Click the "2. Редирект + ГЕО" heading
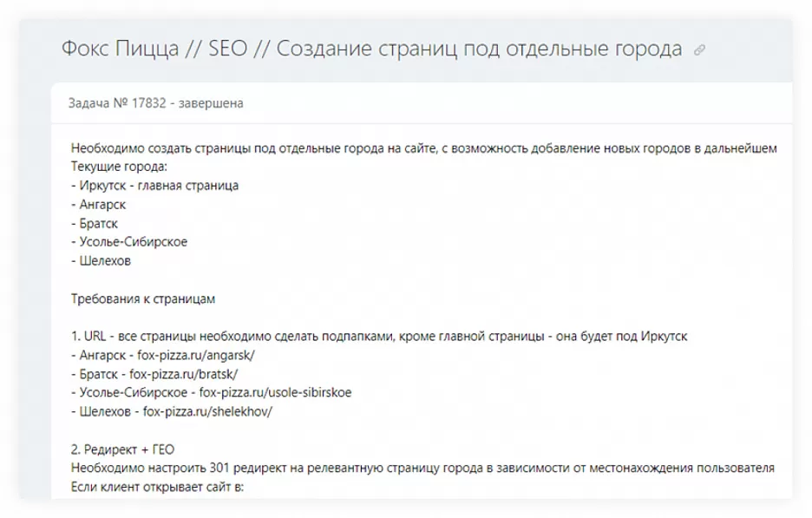The width and height of the screenshot is (812, 518). [125, 449]
